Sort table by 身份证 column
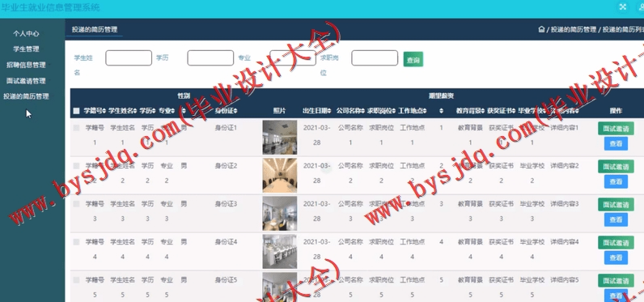 click(226, 111)
